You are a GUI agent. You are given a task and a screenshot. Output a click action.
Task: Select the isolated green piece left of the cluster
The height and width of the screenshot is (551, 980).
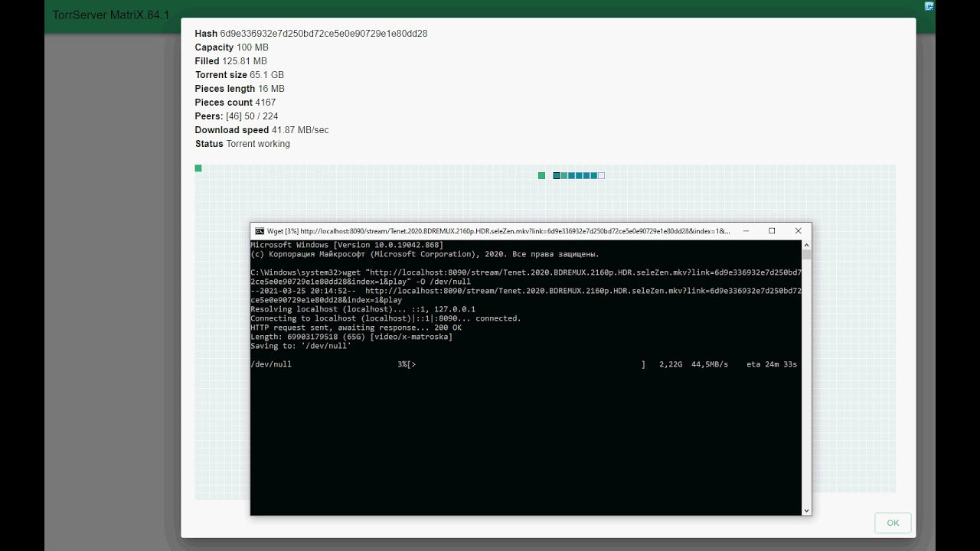point(541,176)
